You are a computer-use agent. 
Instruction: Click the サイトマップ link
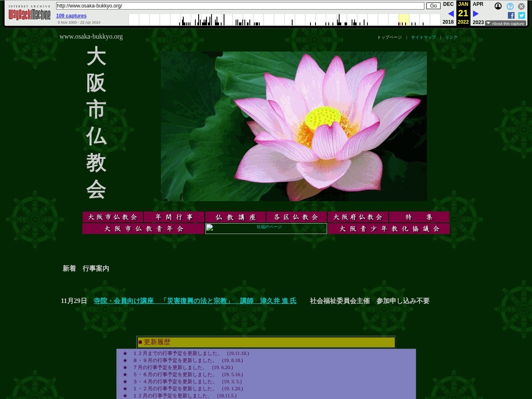[x=423, y=37]
